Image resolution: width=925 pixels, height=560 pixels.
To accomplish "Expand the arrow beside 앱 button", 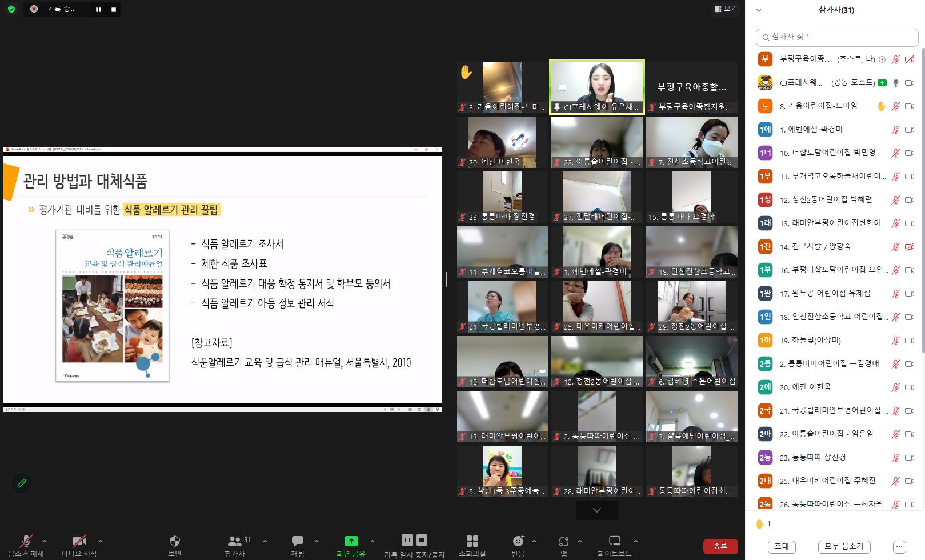I will click(580, 541).
